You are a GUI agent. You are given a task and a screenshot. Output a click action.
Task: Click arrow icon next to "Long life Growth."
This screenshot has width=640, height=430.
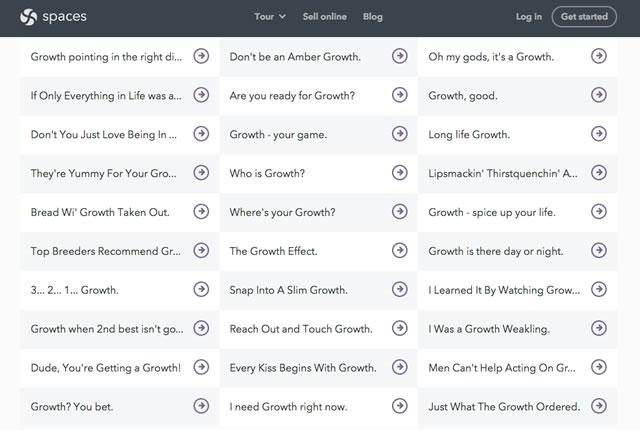[599, 134]
